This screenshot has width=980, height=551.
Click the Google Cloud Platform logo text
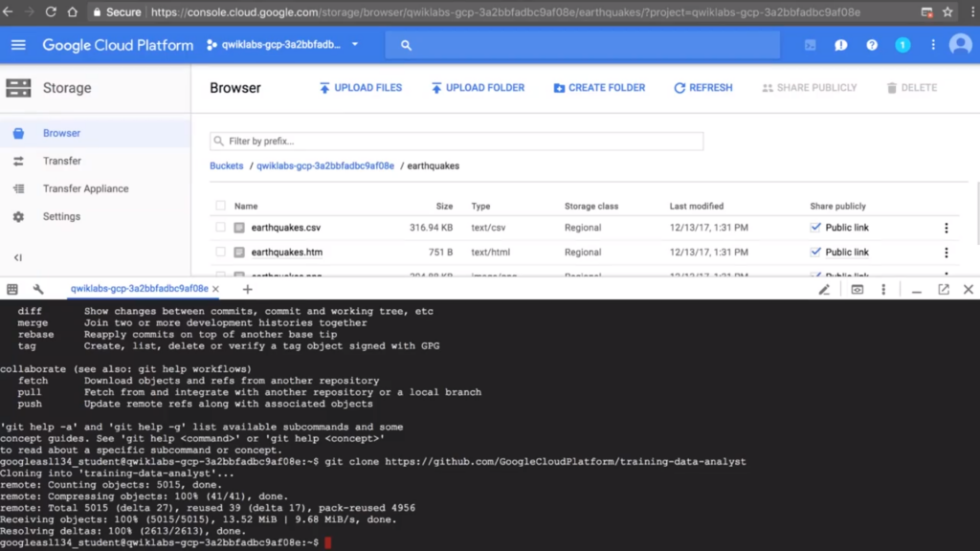(x=118, y=45)
